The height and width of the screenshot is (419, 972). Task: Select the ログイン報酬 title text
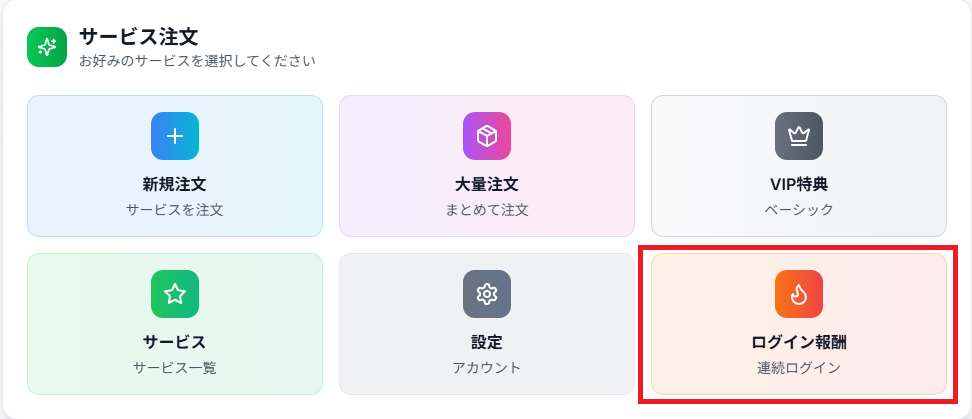799,343
